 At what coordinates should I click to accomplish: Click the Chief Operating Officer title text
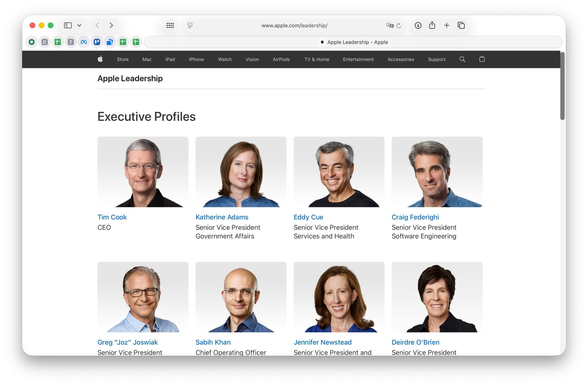[x=231, y=353]
